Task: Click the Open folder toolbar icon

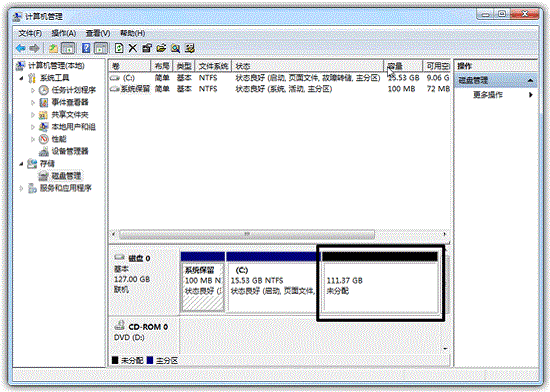Action: tap(161, 48)
